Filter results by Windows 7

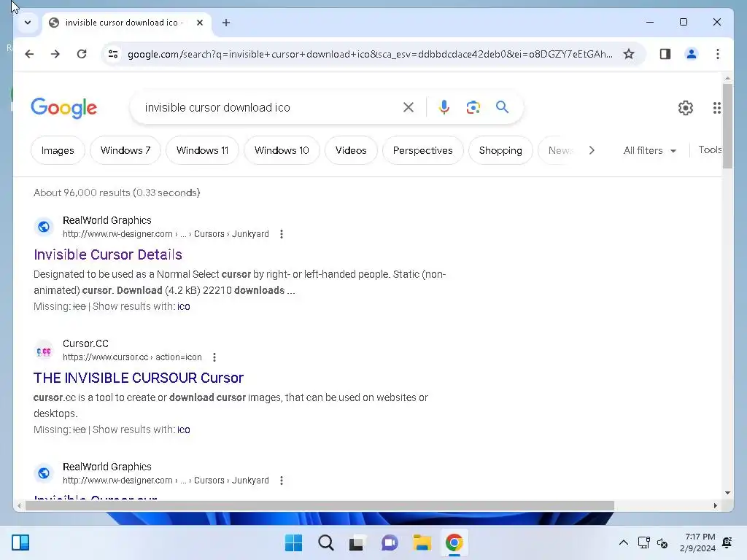pos(125,150)
